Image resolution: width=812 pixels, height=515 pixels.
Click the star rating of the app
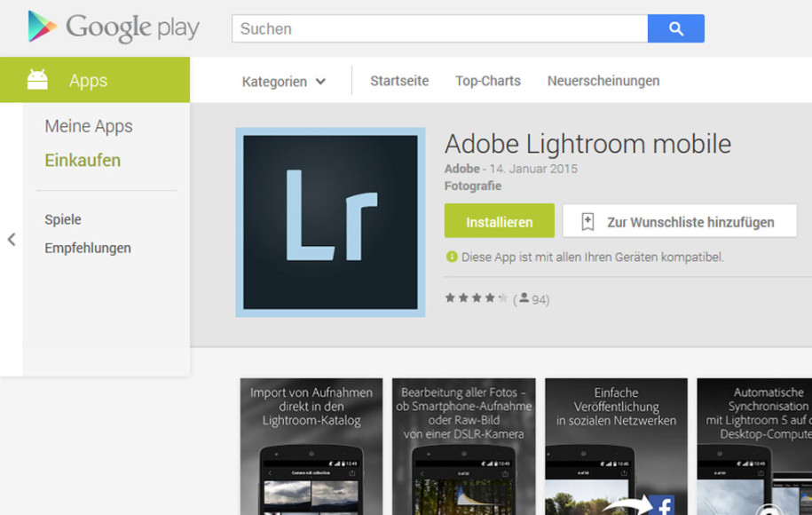[x=476, y=298]
